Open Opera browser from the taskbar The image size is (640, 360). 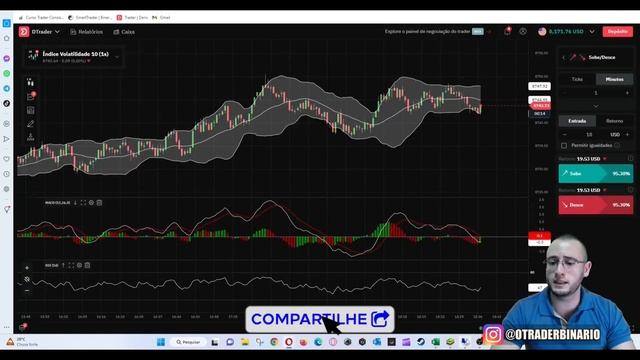[x=289, y=342]
